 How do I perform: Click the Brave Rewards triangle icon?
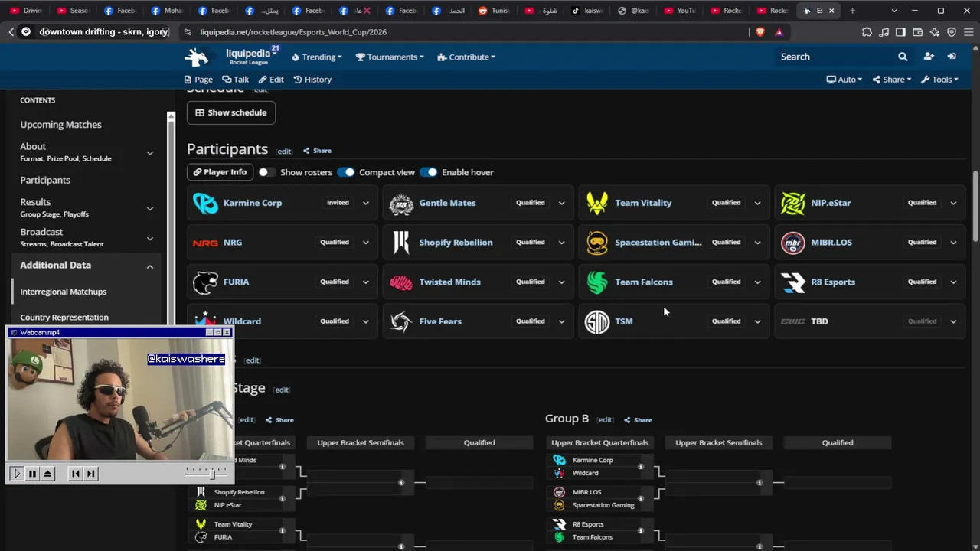779,32
